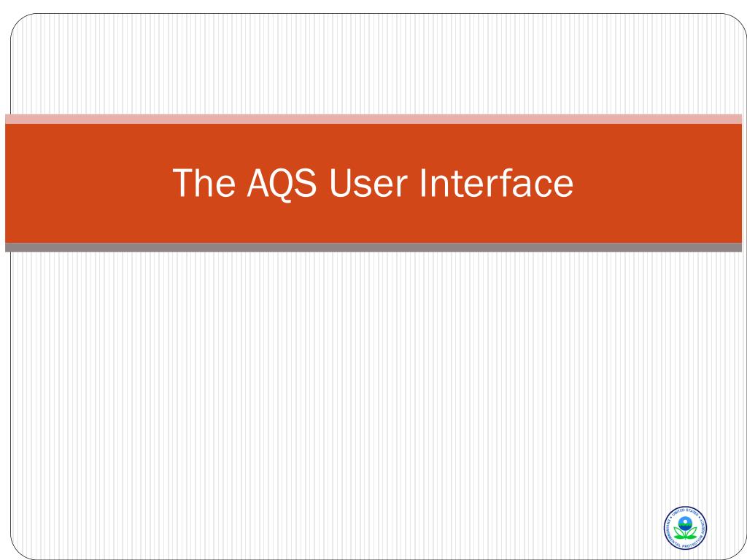Click the blue globe in EPA logo
This screenshot has height=560, width=747.
tap(685, 524)
